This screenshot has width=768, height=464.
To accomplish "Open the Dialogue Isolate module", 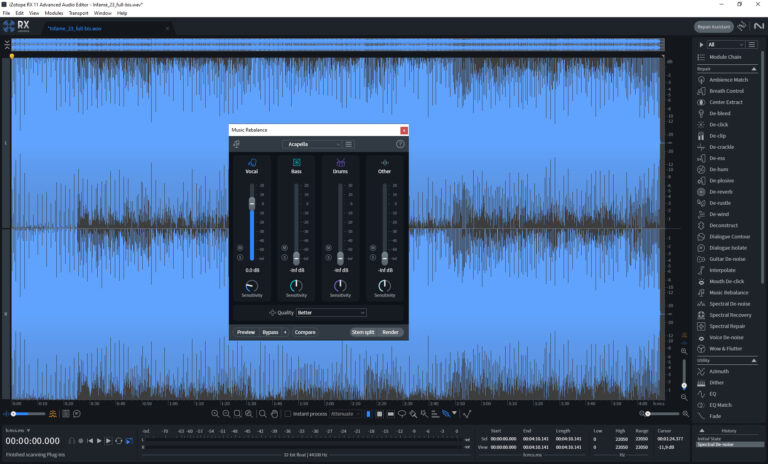I will pyautogui.click(x=728, y=247).
